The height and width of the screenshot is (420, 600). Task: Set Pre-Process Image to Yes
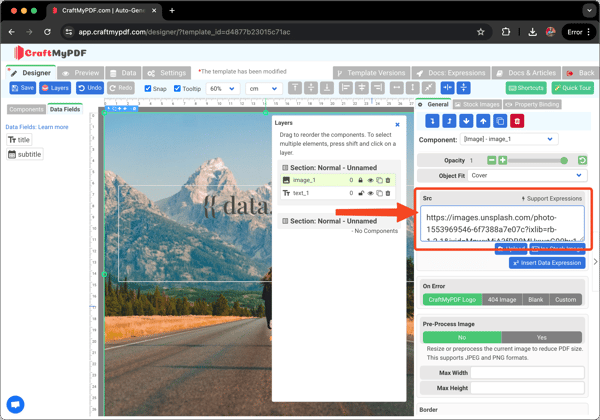click(x=541, y=337)
